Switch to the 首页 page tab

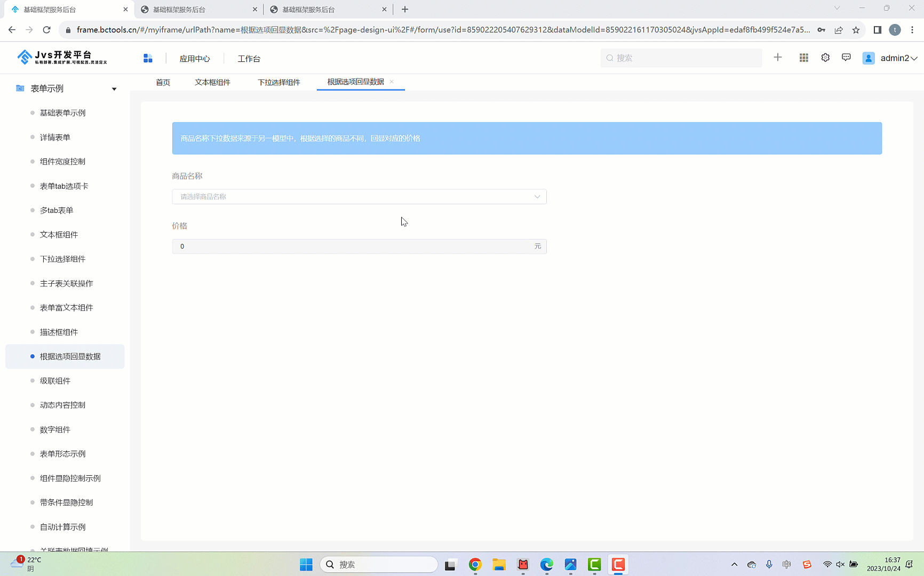coord(163,82)
